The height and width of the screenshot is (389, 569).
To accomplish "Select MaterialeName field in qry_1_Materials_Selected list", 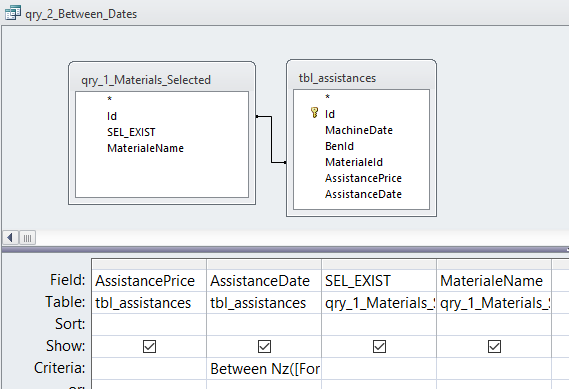I will point(145,148).
